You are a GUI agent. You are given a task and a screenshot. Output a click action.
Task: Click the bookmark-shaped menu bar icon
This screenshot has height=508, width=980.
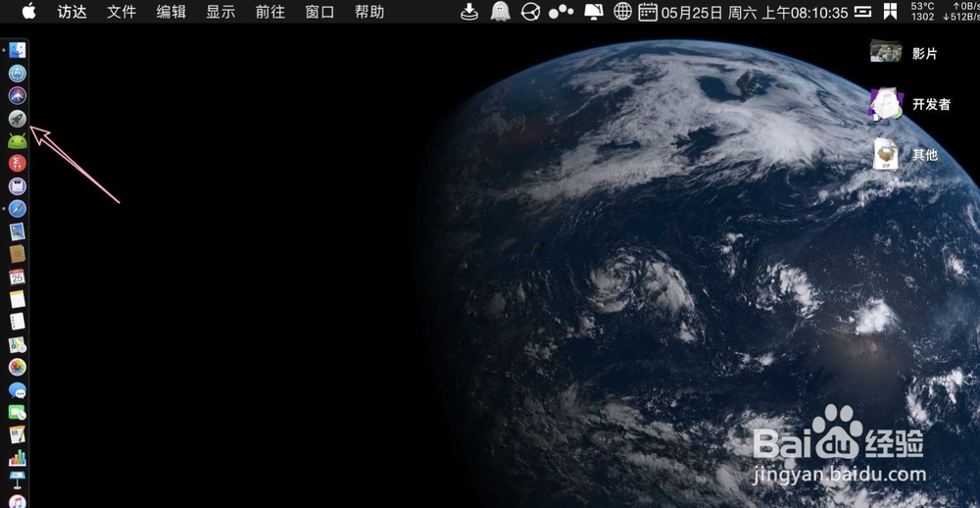tap(891, 11)
